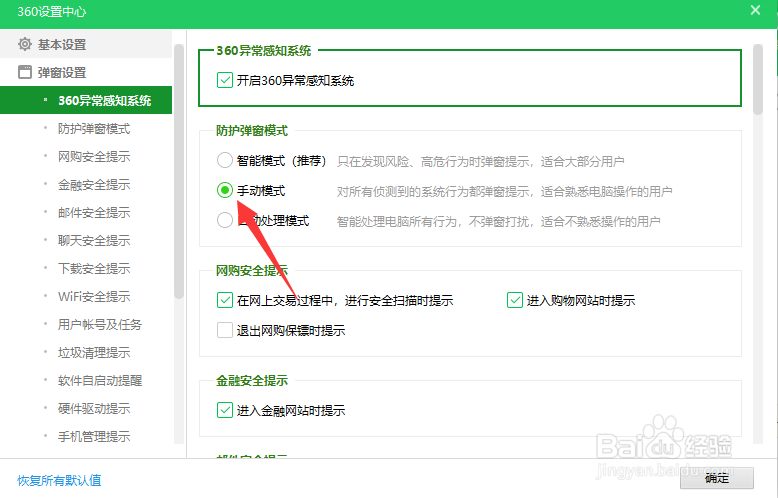Uncheck 开启360异常感知系统 checkbox

pyautogui.click(x=225, y=80)
